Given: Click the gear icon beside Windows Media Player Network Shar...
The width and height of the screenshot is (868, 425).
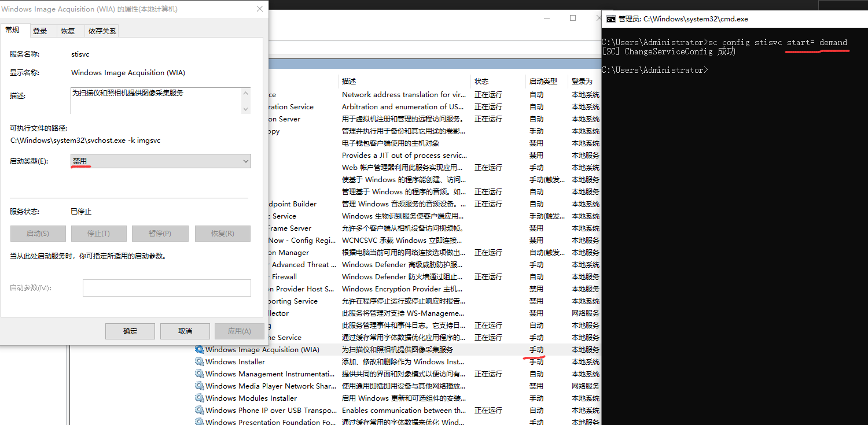Looking at the screenshot, I should [200, 386].
